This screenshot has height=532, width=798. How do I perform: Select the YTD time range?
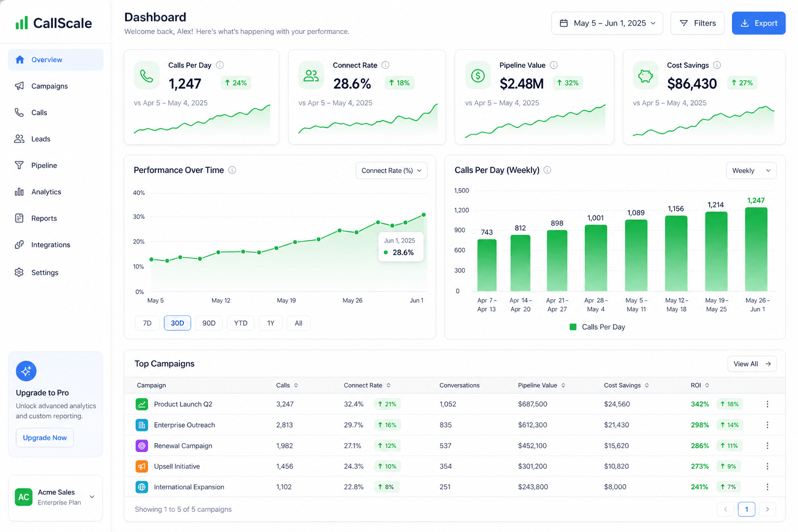[x=241, y=323]
